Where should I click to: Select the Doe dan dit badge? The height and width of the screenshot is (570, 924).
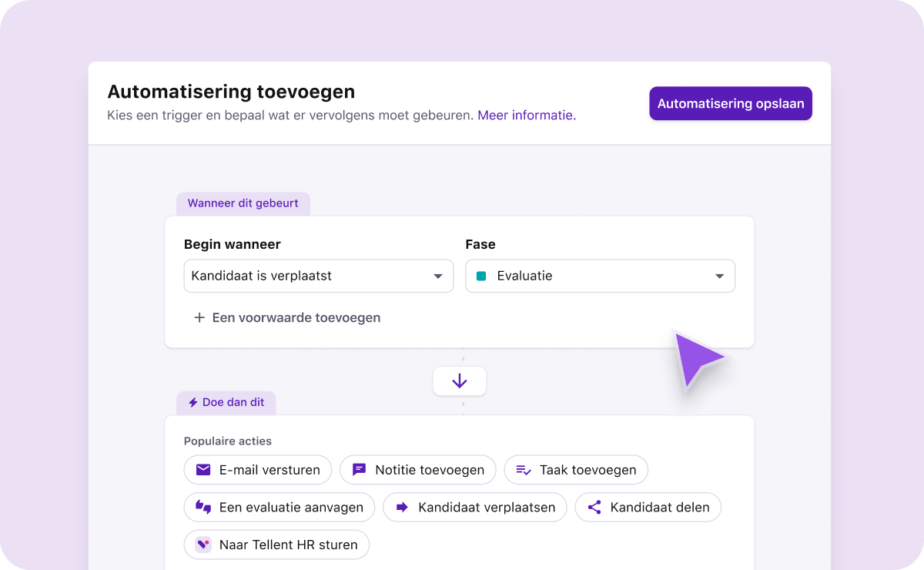[226, 402]
